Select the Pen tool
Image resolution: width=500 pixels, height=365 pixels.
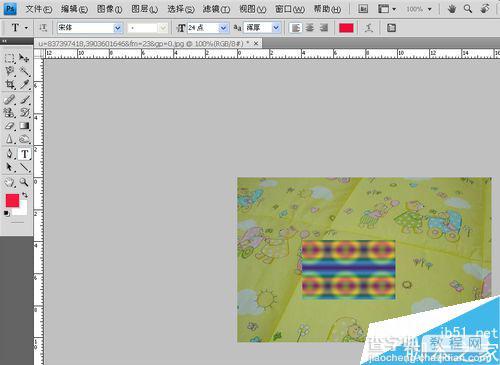click(x=10, y=154)
